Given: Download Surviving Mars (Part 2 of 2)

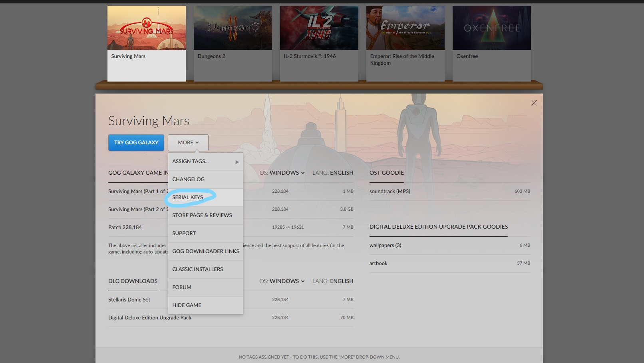Looking at the screenshot, I should click(231, 209).
